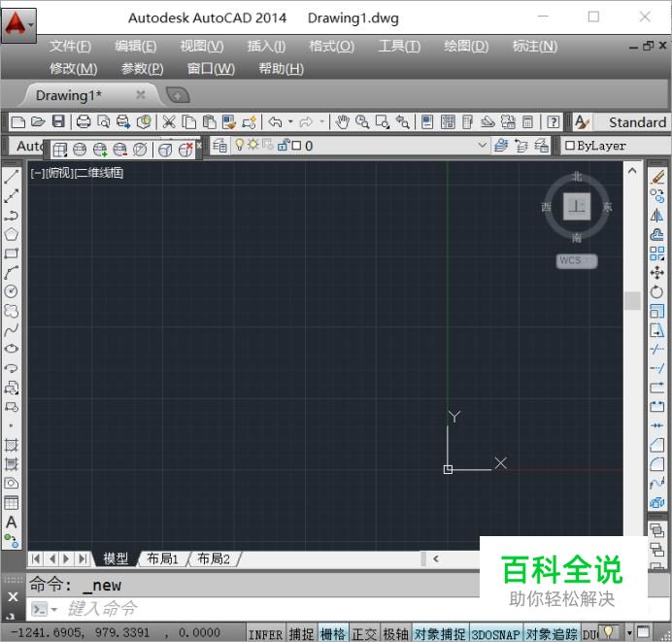Open the 格式(O) menu
672x642 pixels.
(x=331, y=46)
